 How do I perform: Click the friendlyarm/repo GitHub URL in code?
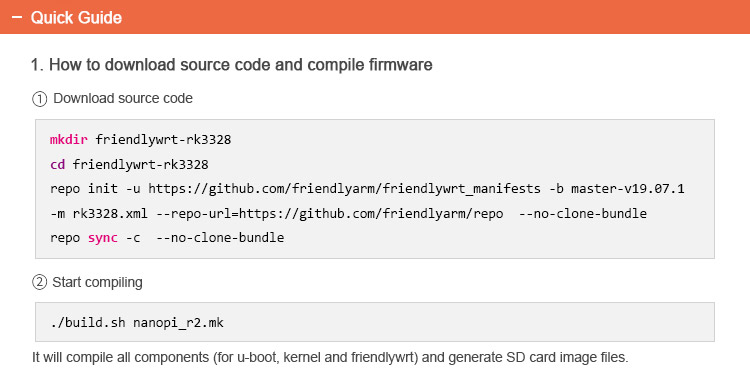371,213
